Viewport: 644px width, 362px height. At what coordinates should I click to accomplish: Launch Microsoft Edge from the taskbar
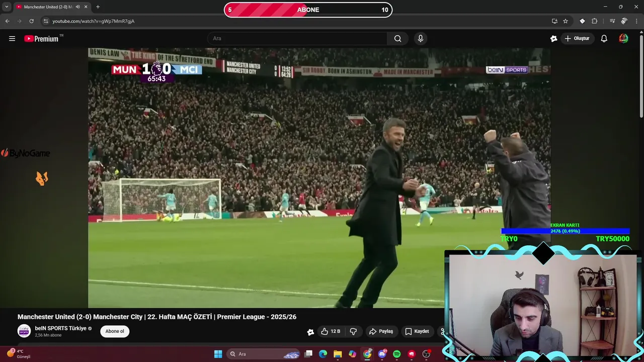tap(323, 354)
